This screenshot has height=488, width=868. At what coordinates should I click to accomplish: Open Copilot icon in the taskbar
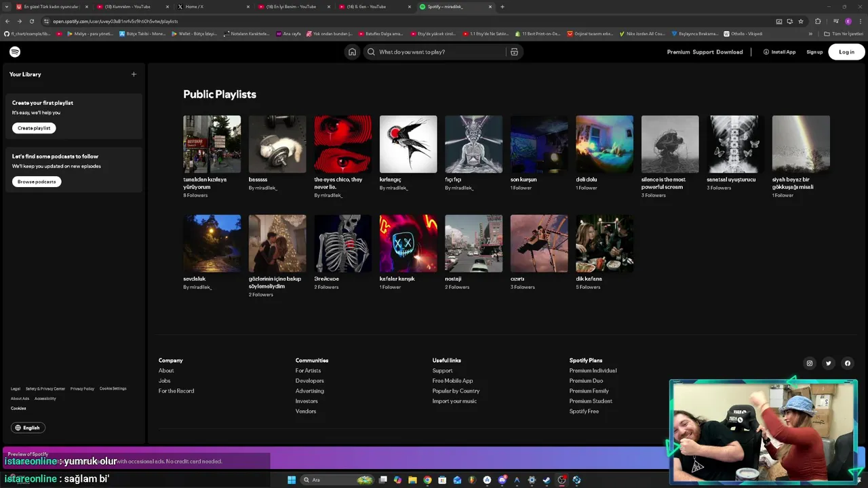397,480
